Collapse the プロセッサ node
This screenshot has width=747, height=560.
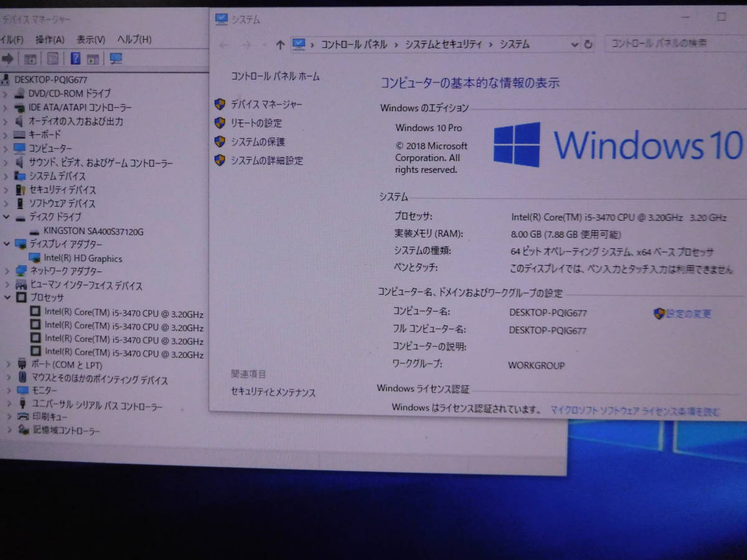tap(7, 297)
